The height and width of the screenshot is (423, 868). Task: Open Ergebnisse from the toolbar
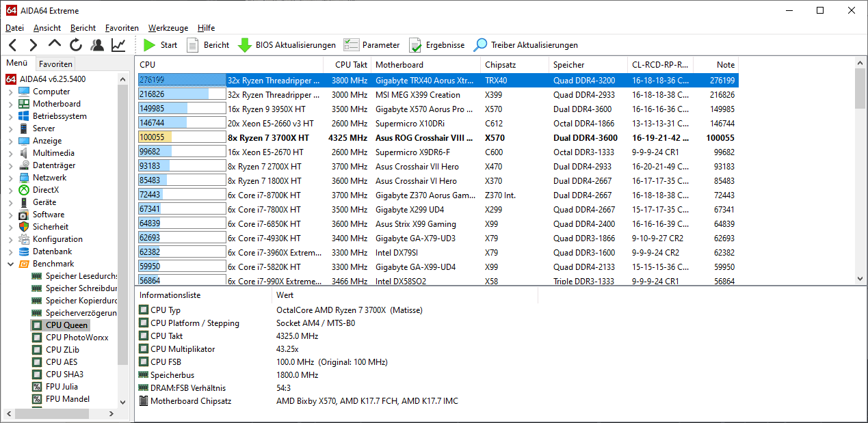pos(436,45)
